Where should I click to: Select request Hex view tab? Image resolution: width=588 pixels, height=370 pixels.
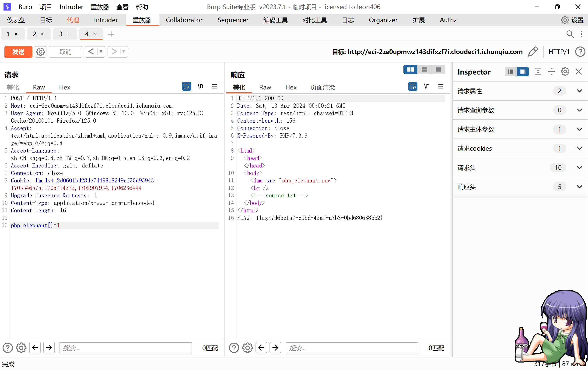tap(64, 87)
